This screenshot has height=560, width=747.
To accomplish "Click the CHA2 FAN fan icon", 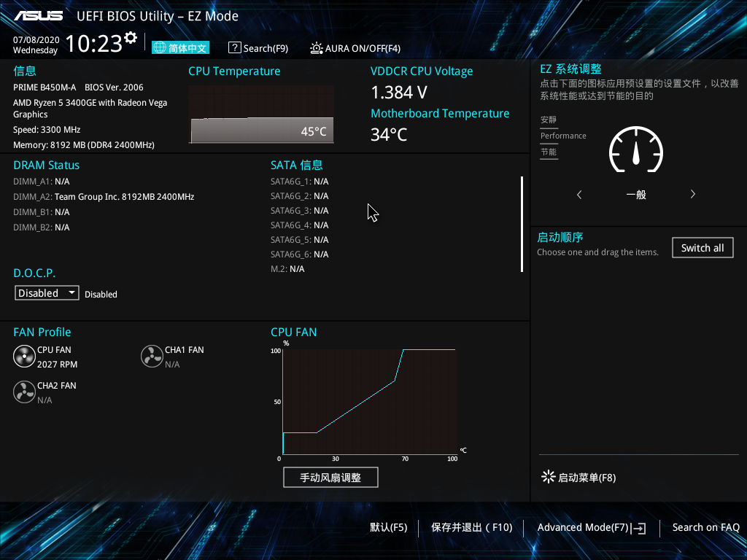I will click(24, 392).
